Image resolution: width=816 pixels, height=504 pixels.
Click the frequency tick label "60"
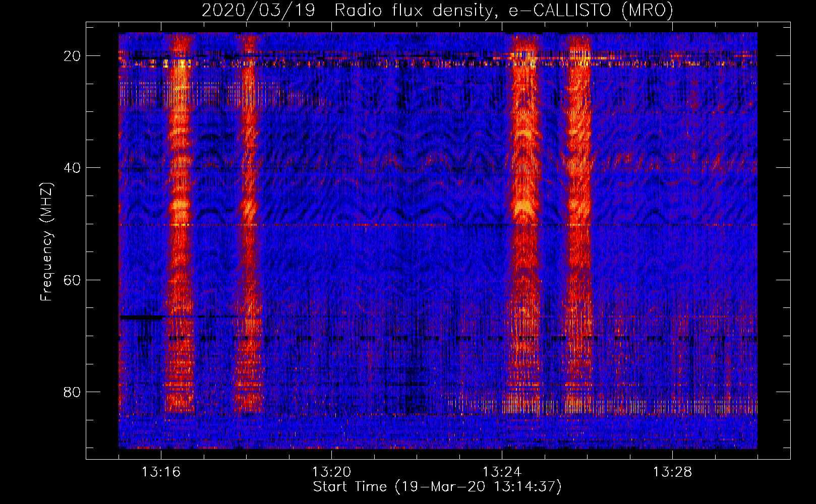[73, 280]
